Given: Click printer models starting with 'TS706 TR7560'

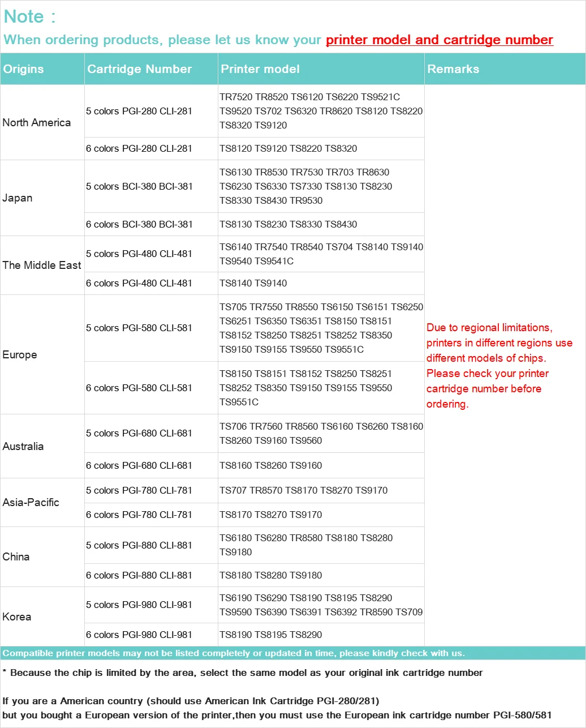Looking at the screenshot, I should click(x=321, y=433).
